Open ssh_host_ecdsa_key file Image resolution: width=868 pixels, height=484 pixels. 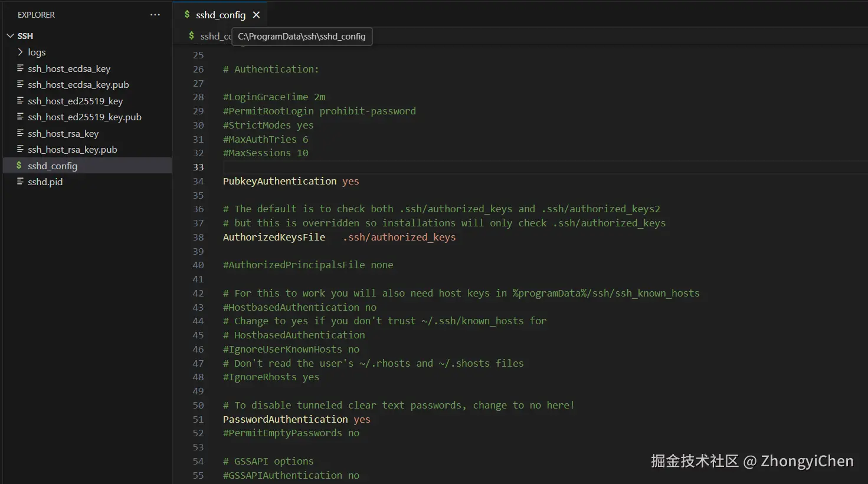pyautogui.click(x=68, y=69)
